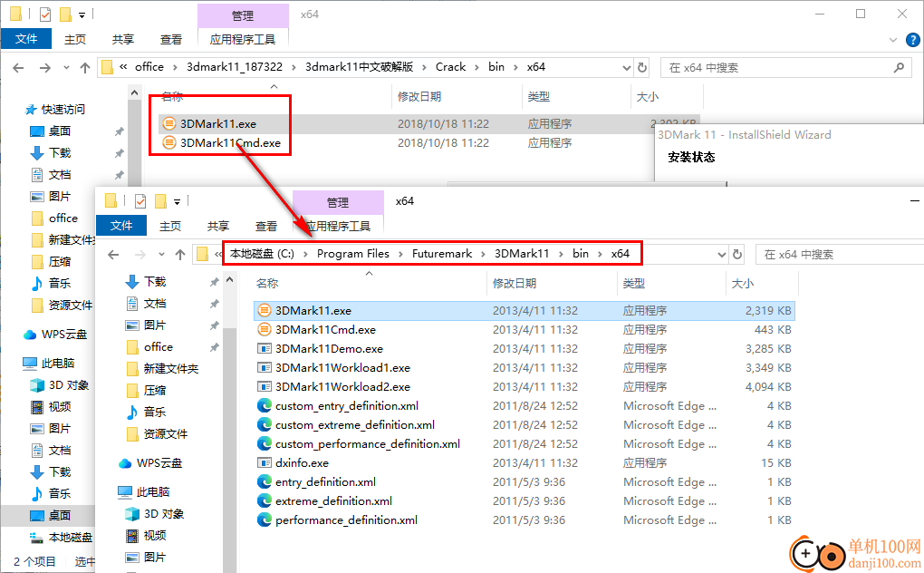The image size is (924, 573).
Task: Select the 3DMark11.exe icon in the Crack window
Action: [x=169, y=124]
